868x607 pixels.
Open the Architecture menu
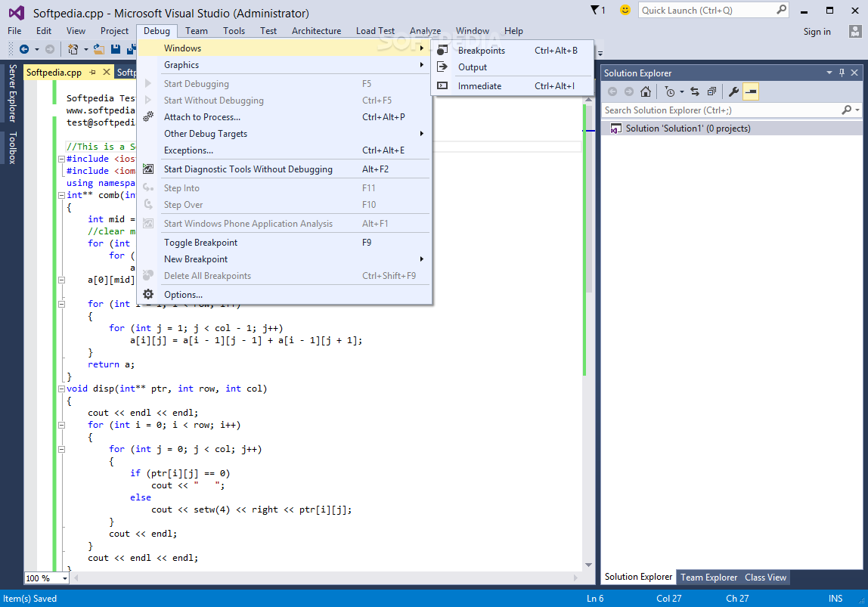316,31
